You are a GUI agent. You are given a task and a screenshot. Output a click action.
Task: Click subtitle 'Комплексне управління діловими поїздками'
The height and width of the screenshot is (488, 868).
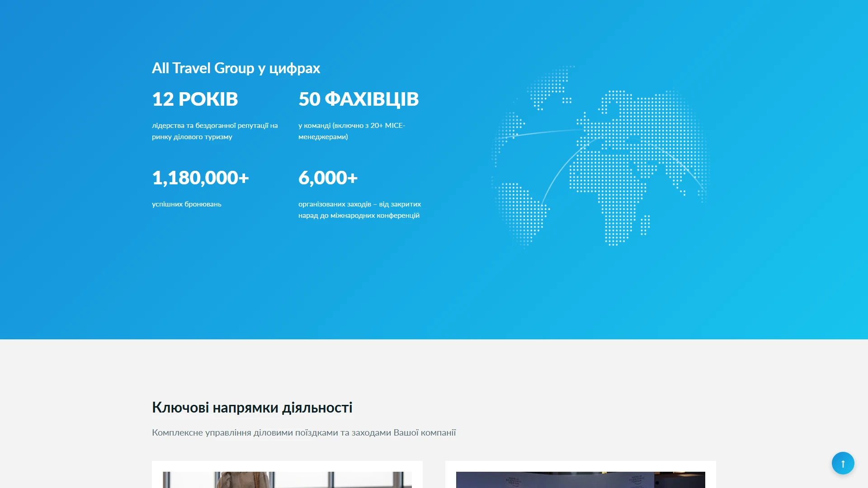245,432
